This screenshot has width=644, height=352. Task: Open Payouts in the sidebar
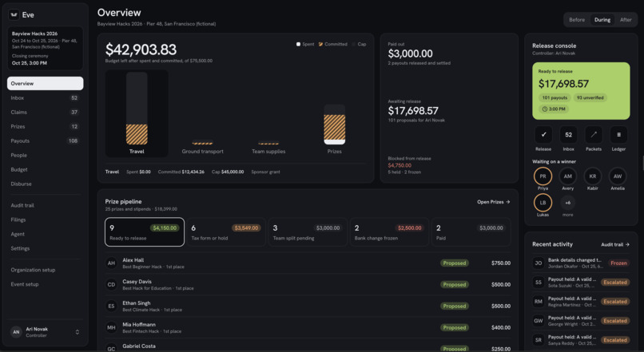pos(46,140)
